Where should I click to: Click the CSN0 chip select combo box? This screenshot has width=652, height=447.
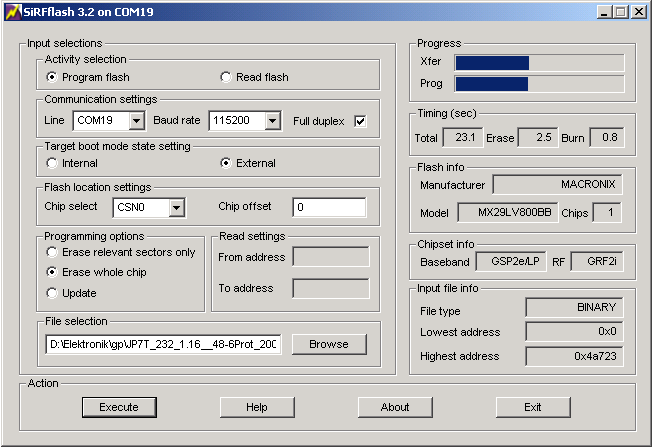point(149,207)
